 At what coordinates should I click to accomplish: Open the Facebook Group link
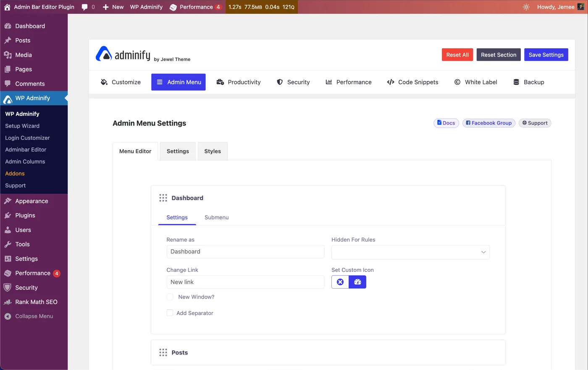[488, 123]
